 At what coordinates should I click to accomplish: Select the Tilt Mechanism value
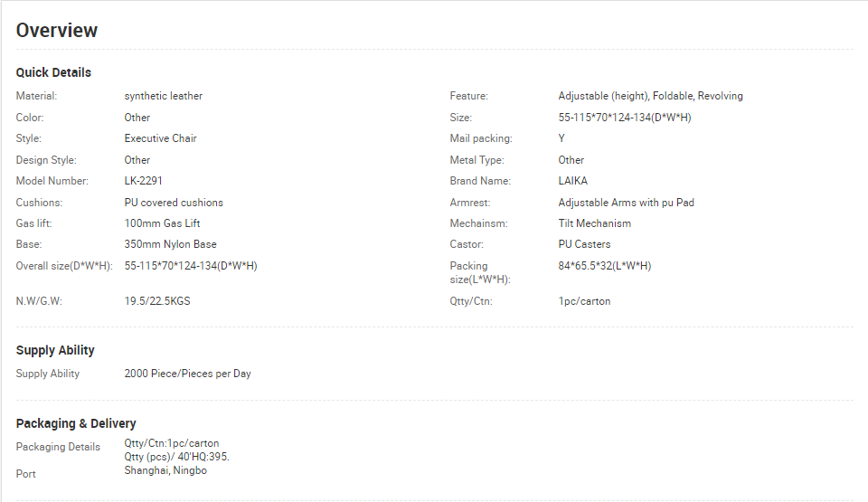tap(595, 223)
